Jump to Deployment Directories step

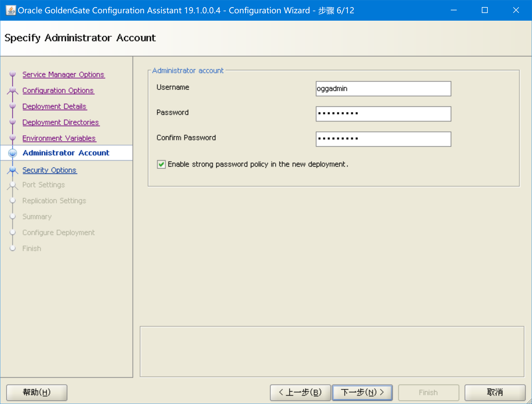coord(61,122)
